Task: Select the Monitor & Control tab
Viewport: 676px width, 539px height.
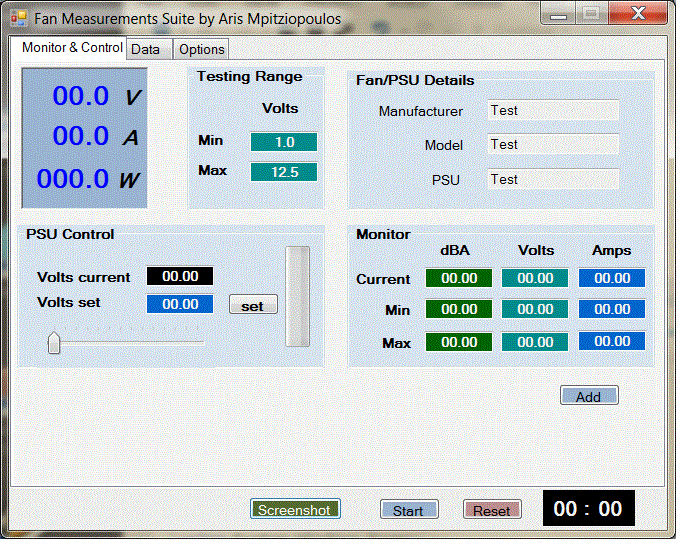Action: 68,47
